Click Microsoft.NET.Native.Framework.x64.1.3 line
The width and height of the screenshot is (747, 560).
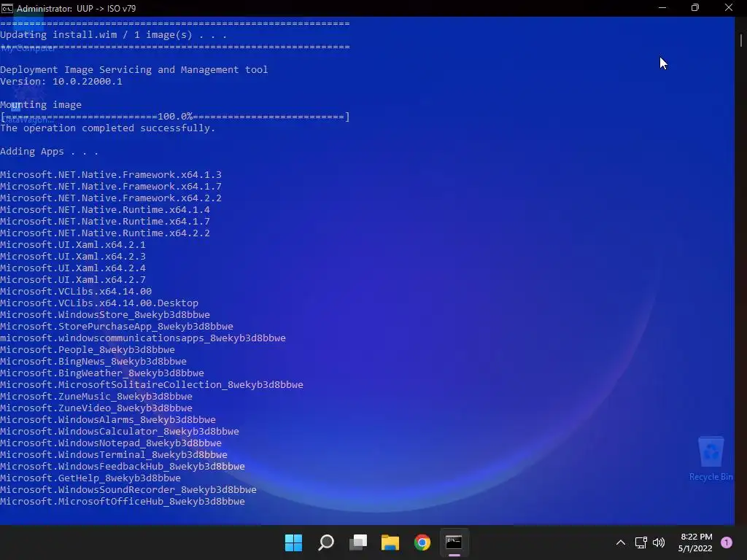[x=111, y=175]
